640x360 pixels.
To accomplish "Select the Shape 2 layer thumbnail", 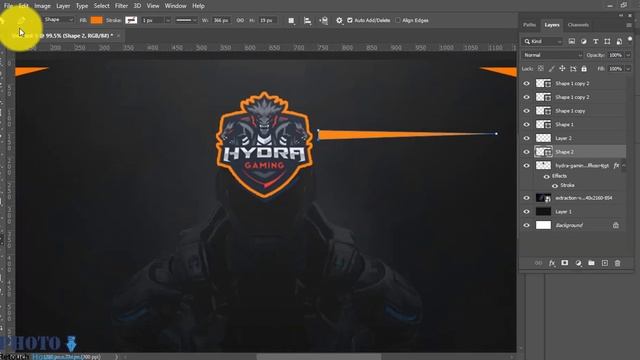I will tap(543, 152).
